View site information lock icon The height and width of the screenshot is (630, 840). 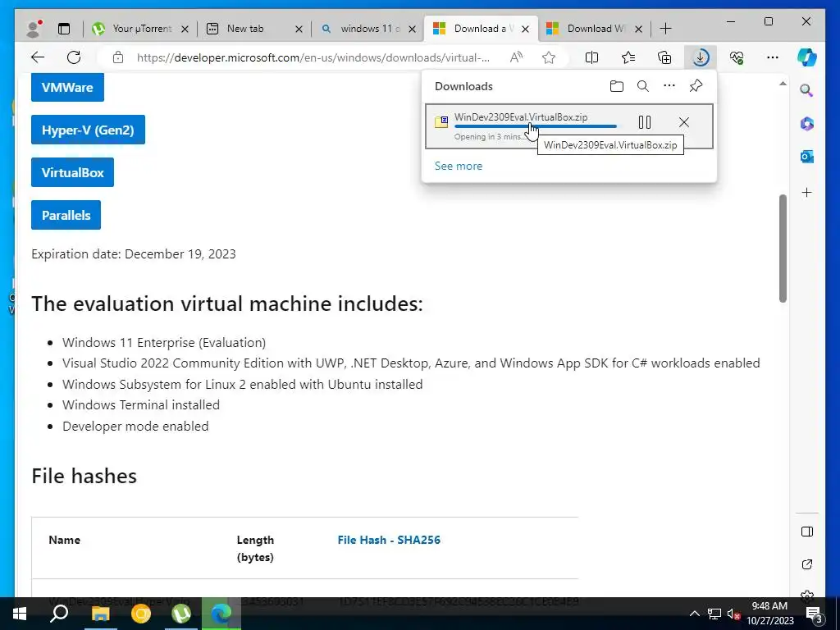tap(118, 57)
